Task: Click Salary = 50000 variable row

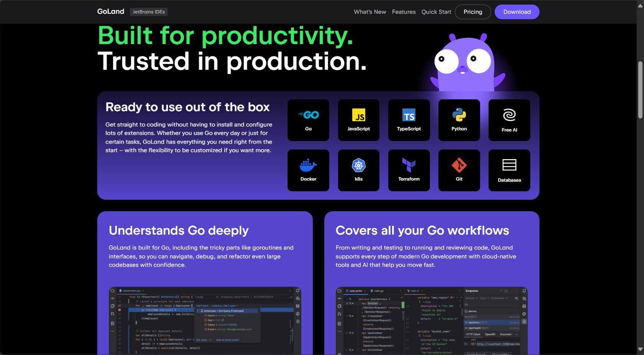Action: click(221, 325)
